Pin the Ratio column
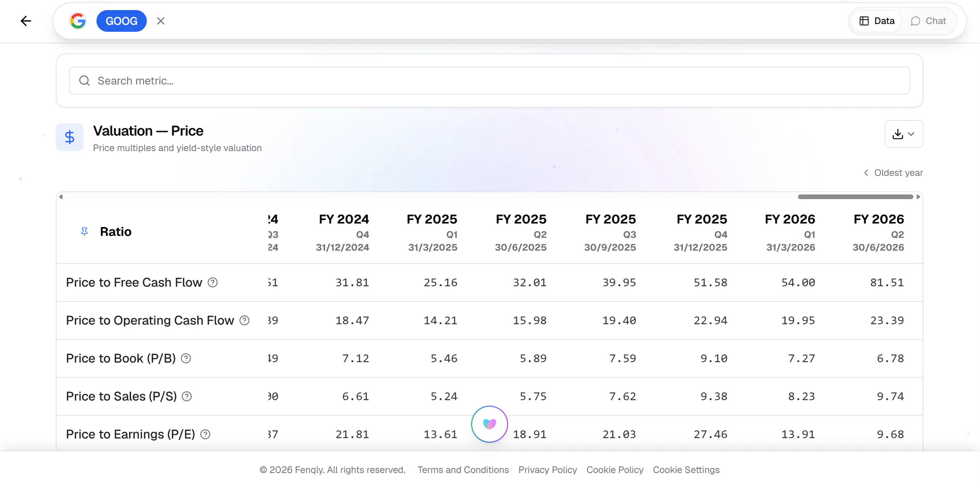 (84, 232)
